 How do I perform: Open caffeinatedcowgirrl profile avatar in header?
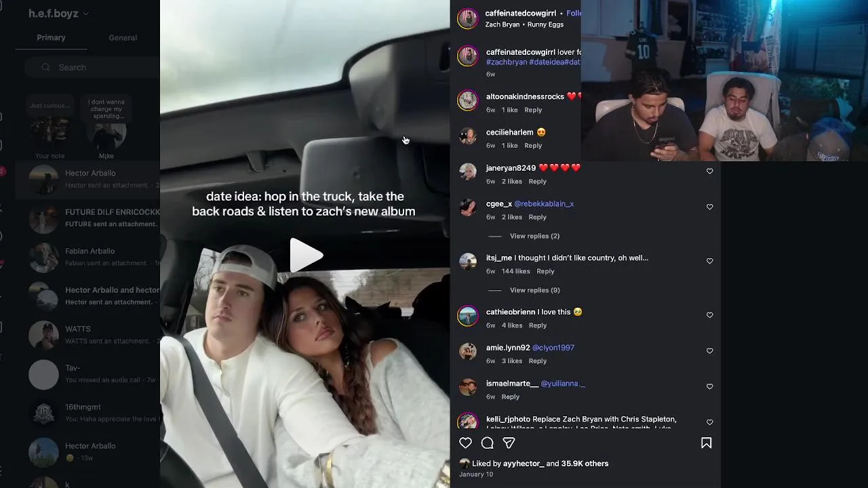click(467, 18)
